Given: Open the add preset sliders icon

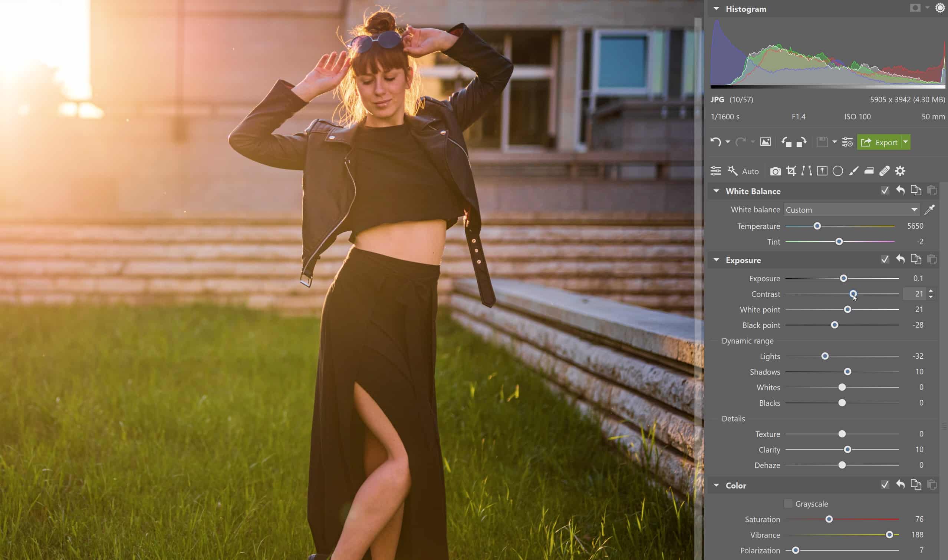Looking at the screenshot, I should pos(847,142).
